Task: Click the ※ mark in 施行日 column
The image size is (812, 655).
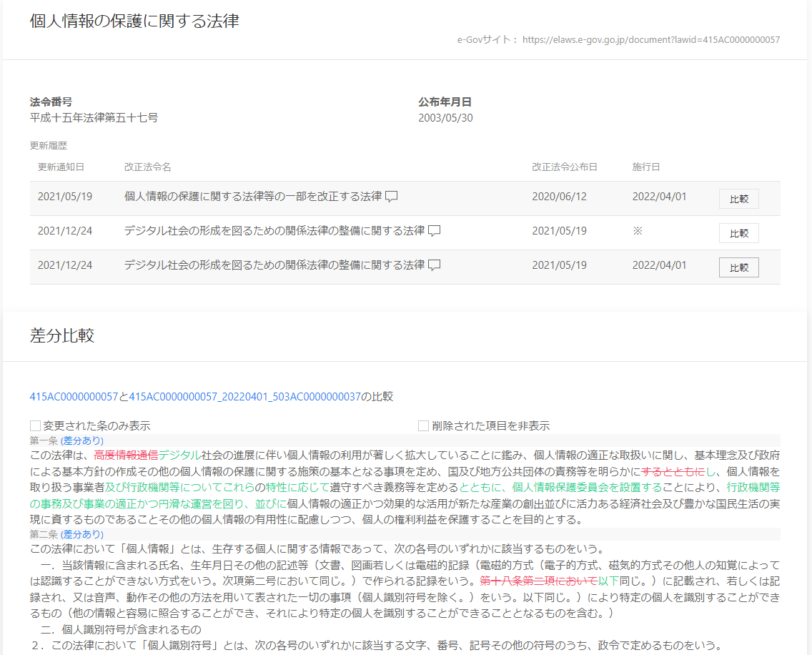Action: pyautogui.click(x=638, y=231)
